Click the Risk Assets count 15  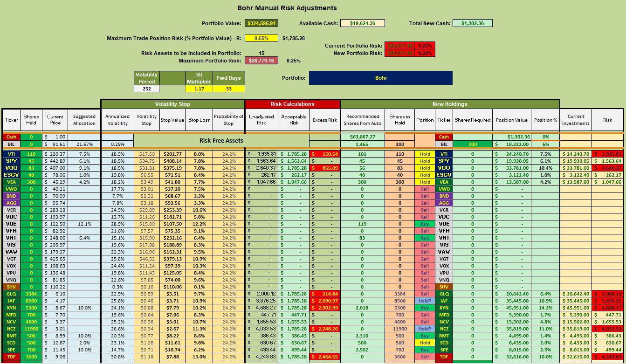point(261,53)
